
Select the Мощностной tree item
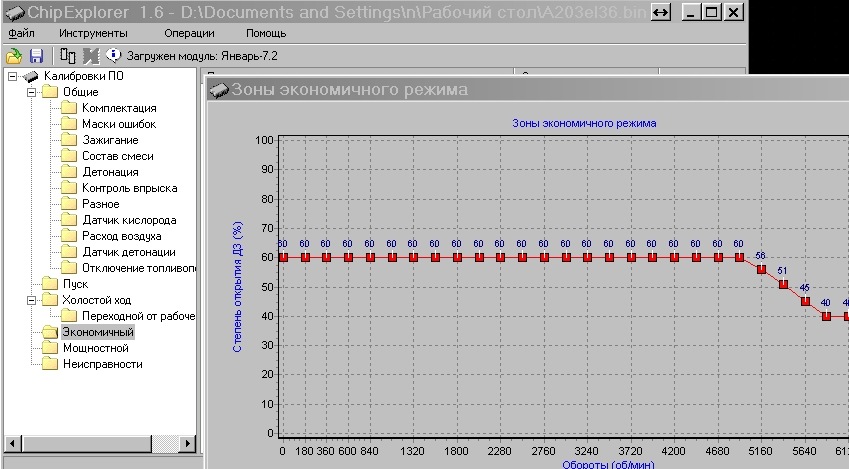click(x=96, y=348)
